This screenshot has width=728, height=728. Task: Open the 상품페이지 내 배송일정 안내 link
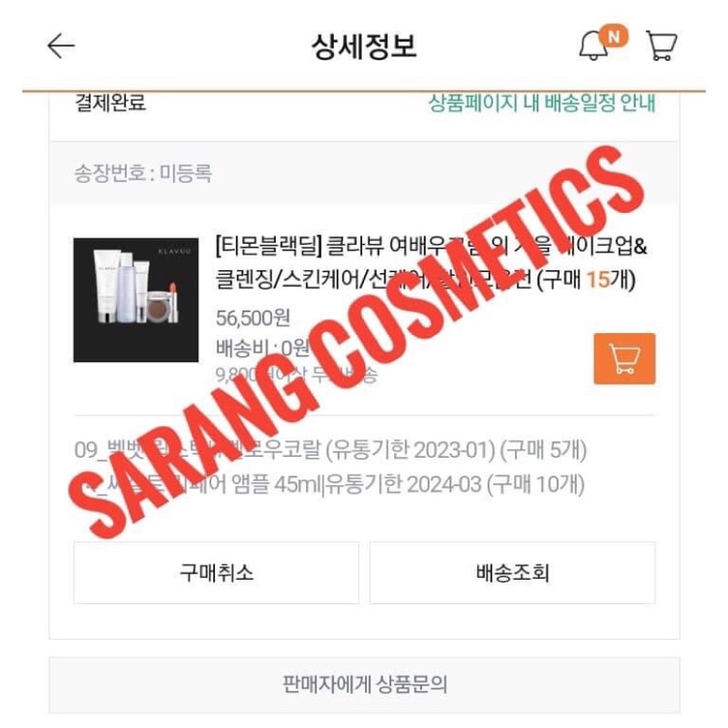click(x=541, y=103)
